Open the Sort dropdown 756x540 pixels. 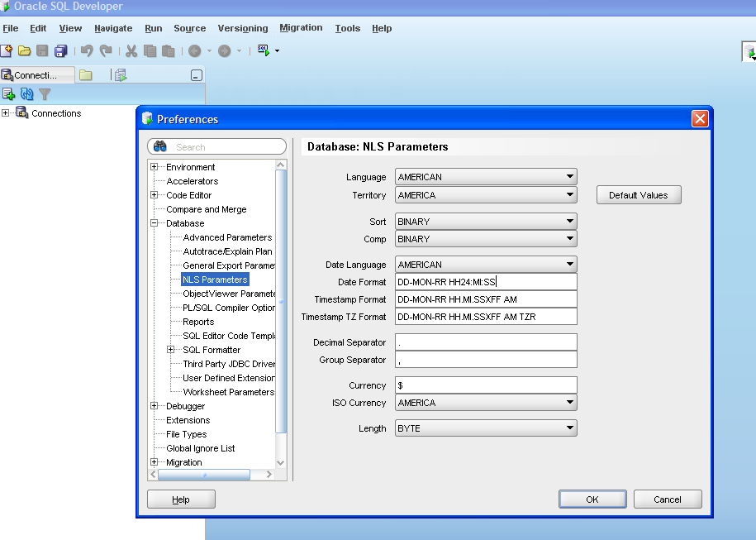[x=486, y=222]
